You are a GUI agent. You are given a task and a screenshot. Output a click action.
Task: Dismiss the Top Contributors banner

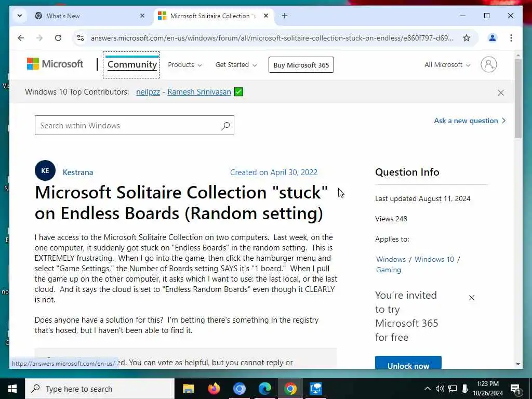(x=501, y=92)
